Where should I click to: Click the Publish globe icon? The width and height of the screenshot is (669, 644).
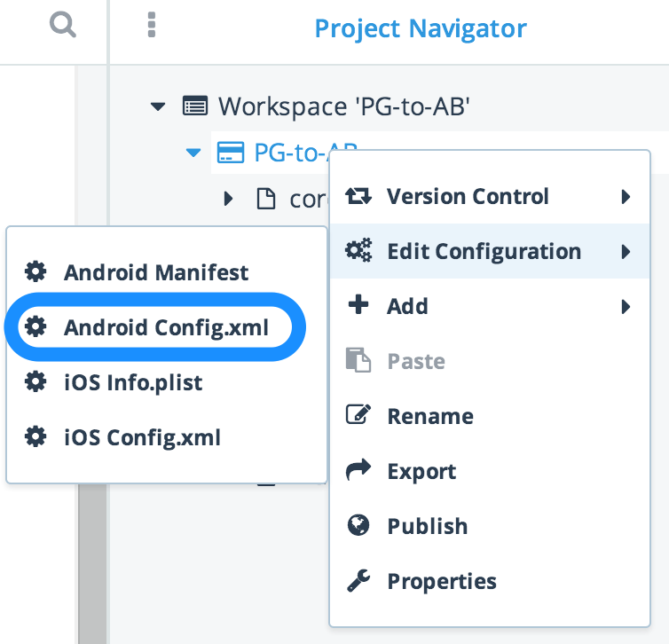coord(358,526)
